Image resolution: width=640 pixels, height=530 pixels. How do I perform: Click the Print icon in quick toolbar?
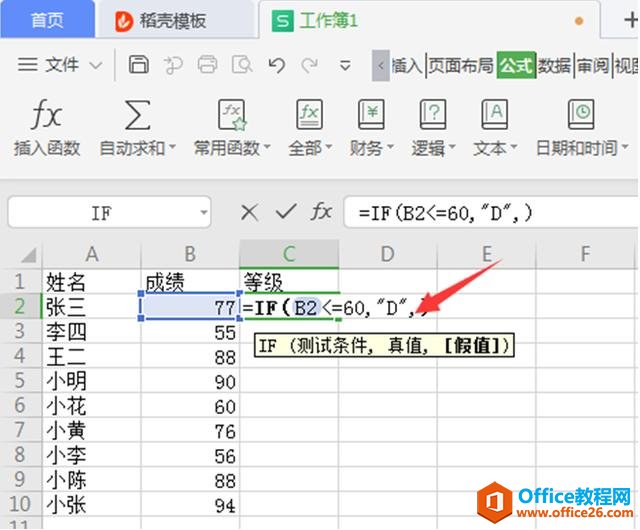[x=207, y=65]
